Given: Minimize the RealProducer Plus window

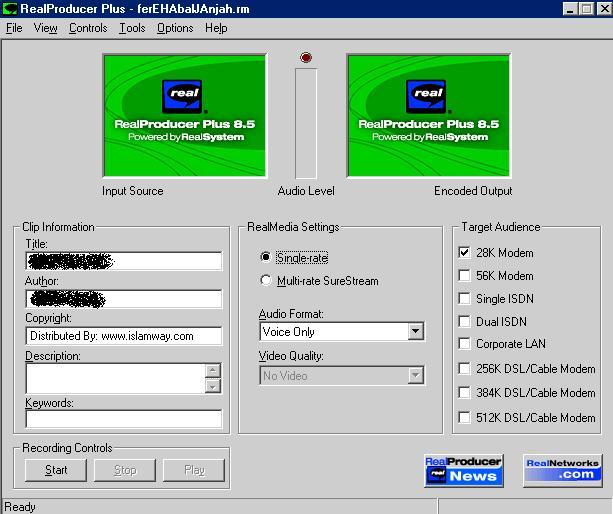Looking at the screenshot, I should click(x=570, y=9).
